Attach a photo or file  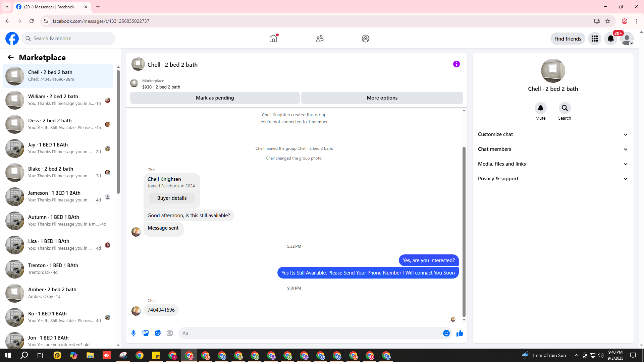tap(146, 333)
